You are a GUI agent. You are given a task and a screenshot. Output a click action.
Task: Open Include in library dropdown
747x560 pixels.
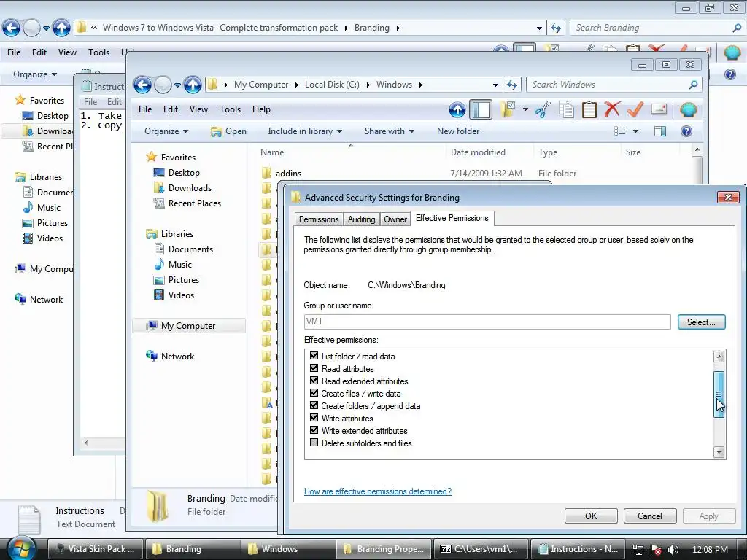click(x=305, y=131)
